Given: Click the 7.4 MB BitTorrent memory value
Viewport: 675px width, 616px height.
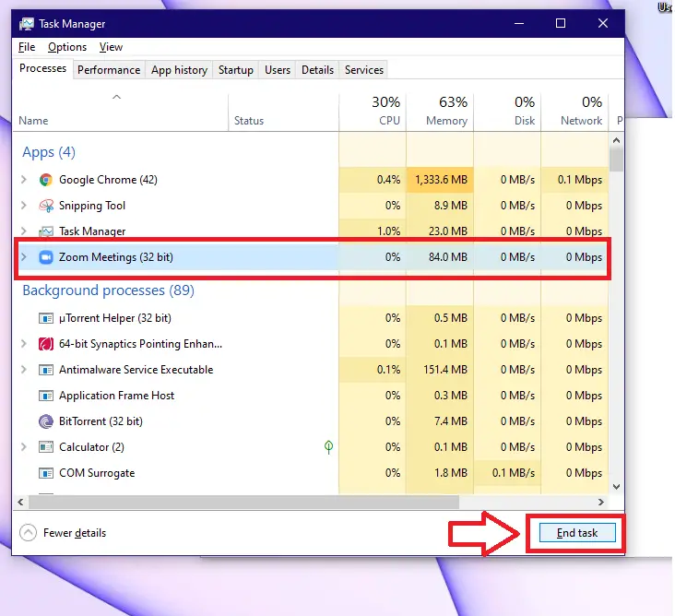Looking at the screenshot, I should (x=451, y=421).
